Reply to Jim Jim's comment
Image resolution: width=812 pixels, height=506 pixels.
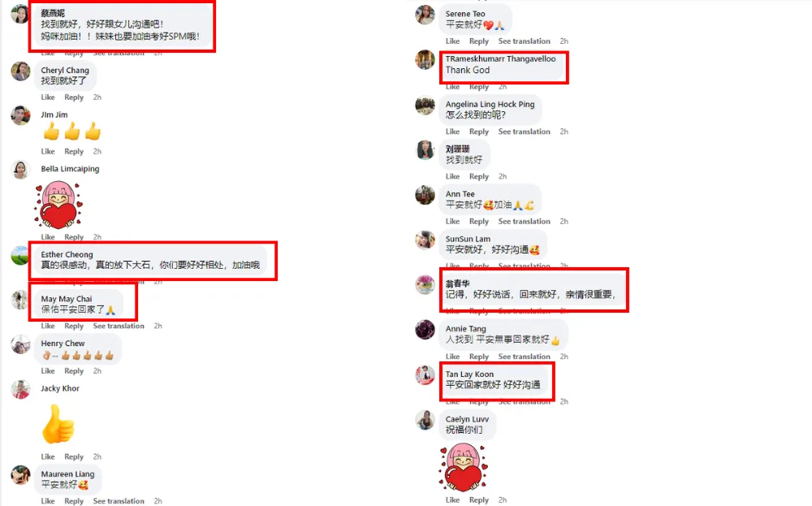74,151
